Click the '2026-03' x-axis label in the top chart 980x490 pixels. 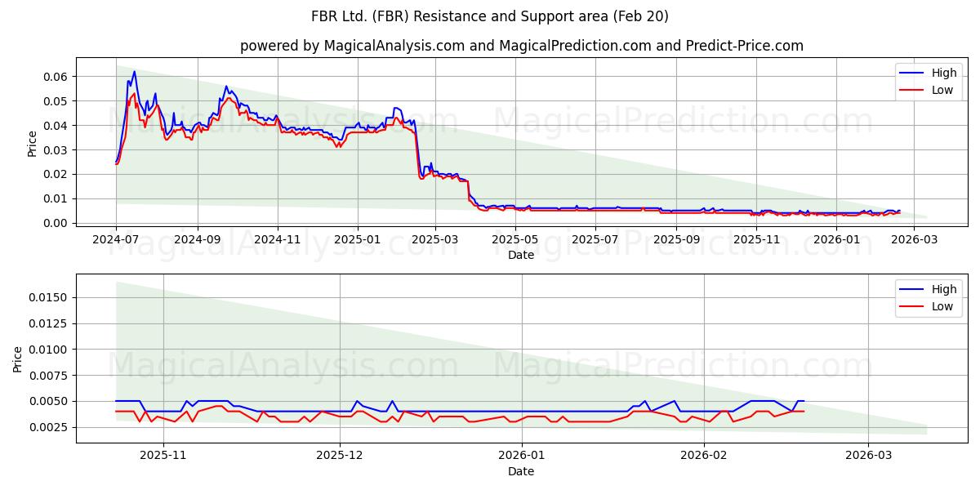click(x=915, y=239)
